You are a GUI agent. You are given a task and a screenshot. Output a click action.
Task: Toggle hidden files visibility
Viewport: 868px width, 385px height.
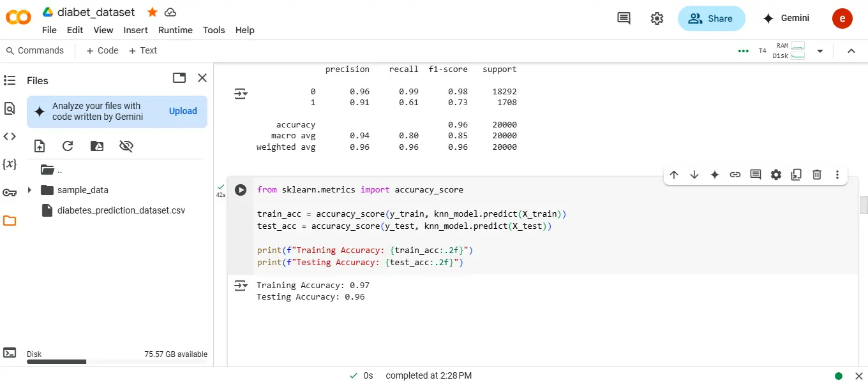126,146
